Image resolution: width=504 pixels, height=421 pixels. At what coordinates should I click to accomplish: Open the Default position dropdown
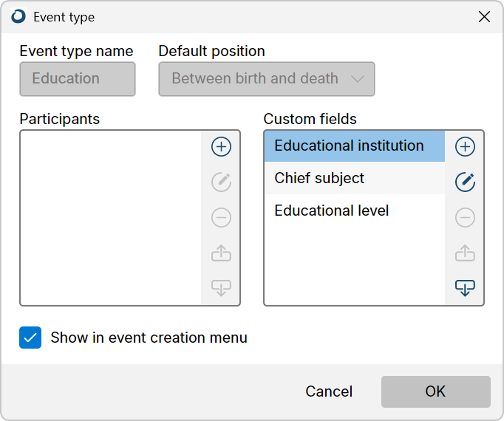(267, 79)
